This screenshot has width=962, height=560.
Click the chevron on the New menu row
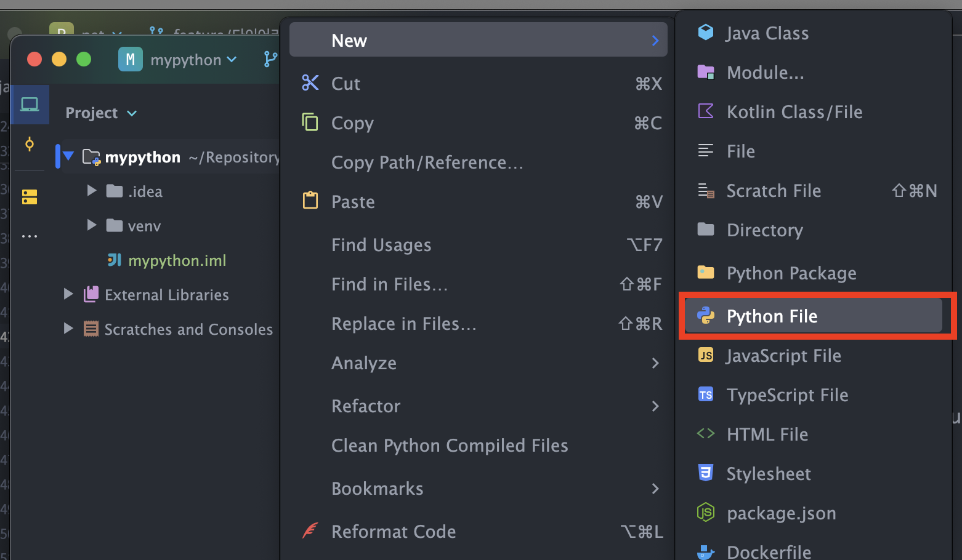655,41
